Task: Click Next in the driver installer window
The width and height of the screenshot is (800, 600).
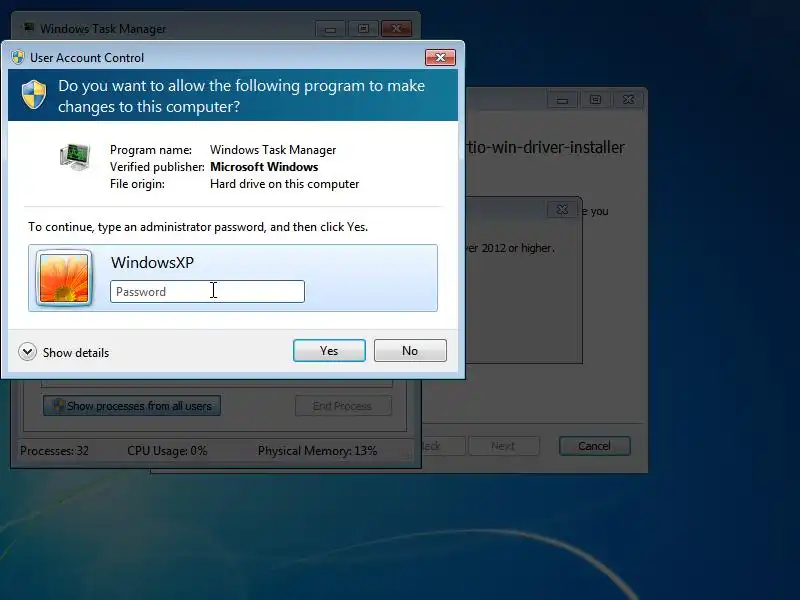Action: 504,446
